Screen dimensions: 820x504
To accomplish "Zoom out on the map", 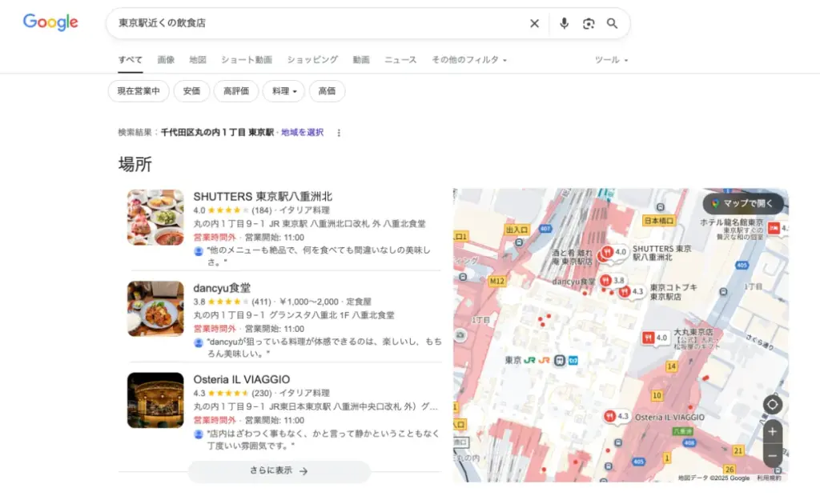I will tap(772, 455).
